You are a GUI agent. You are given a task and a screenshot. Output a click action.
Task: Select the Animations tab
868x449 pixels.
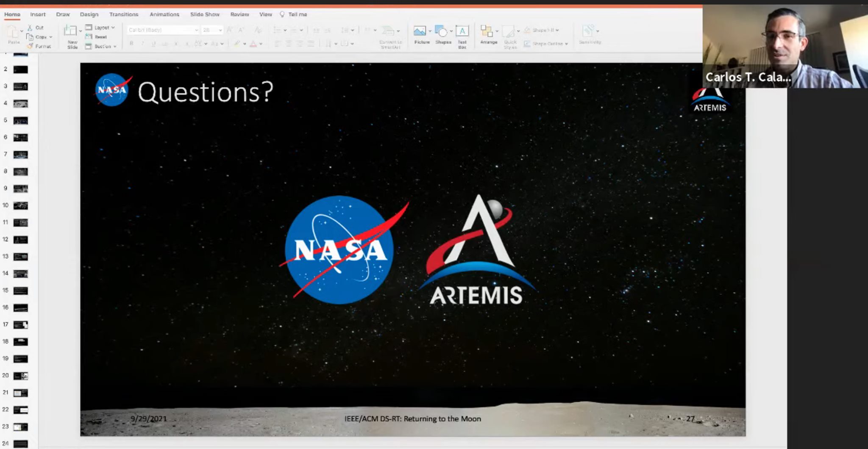(164, 14)
